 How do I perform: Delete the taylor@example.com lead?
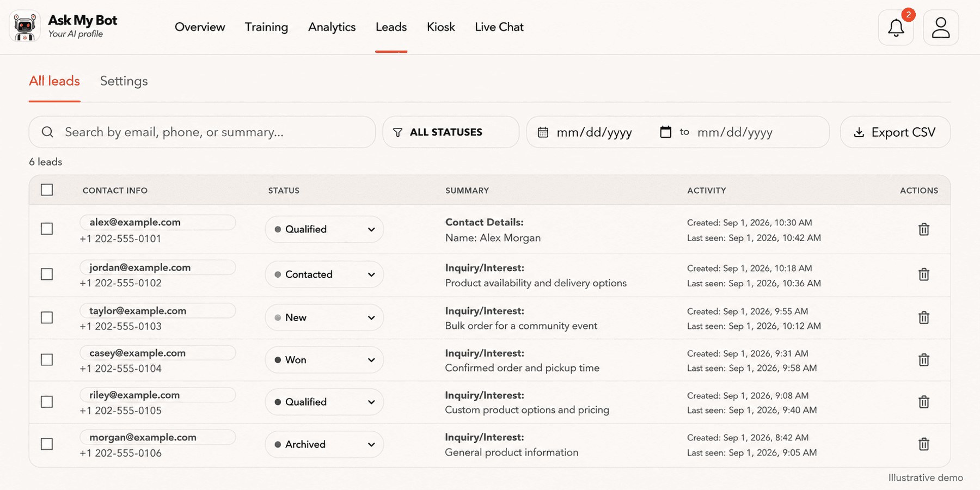pyautogui.click(x=924, y=317)
